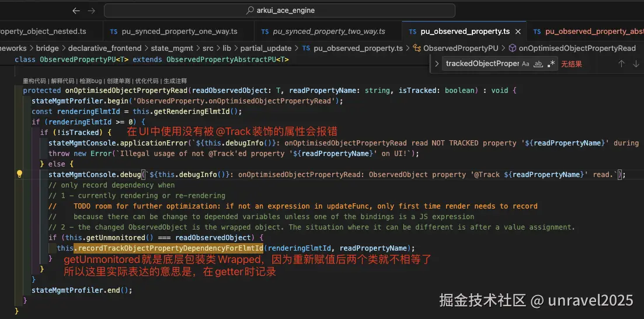Click stateMgmtConsole.applicationError call
This screenshot has width=644, height=319.
pos(117,143)
